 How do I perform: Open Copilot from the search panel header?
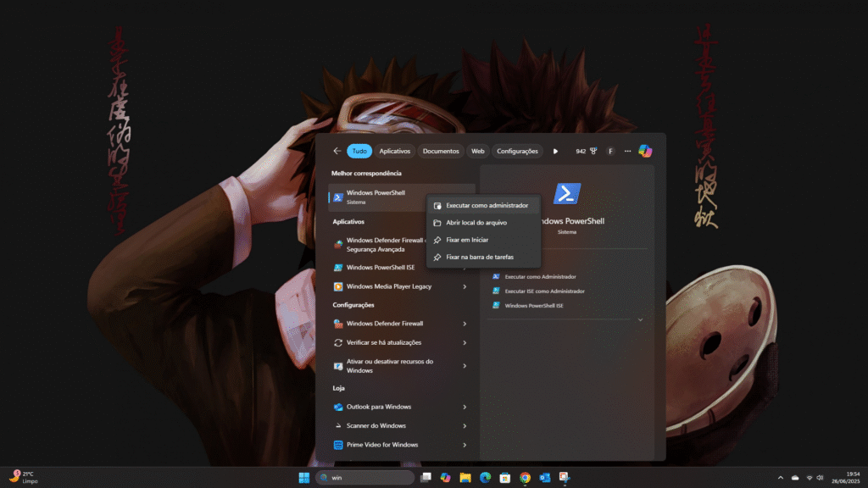coord(645,151)
